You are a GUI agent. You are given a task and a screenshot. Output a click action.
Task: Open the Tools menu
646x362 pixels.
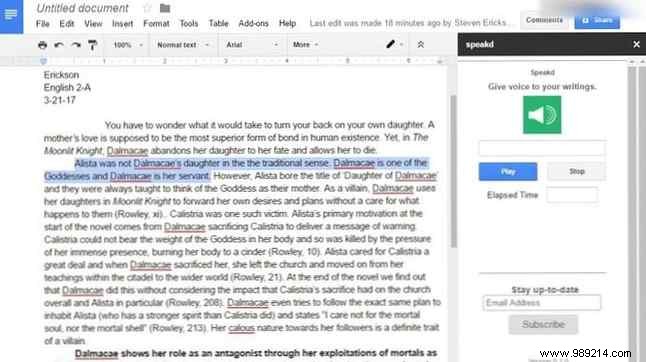[189, 23]
